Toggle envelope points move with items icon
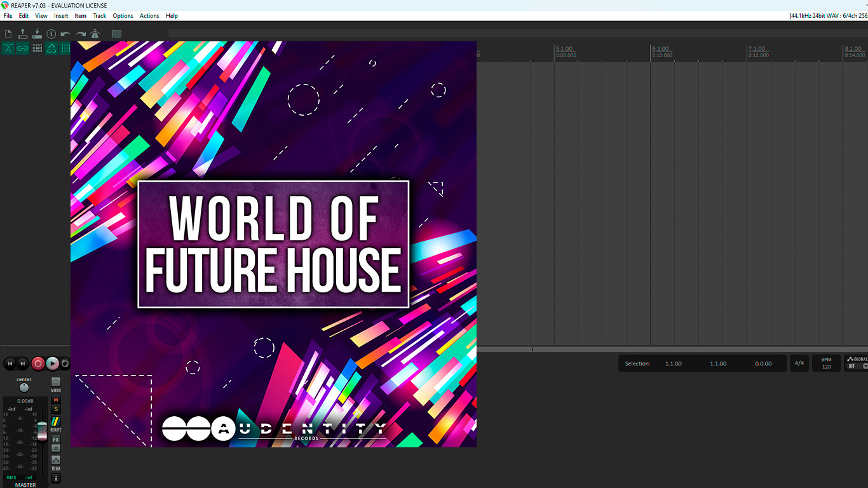Viewport: 868px width, 488px height. pyautogui.click(x=51, y=48)
